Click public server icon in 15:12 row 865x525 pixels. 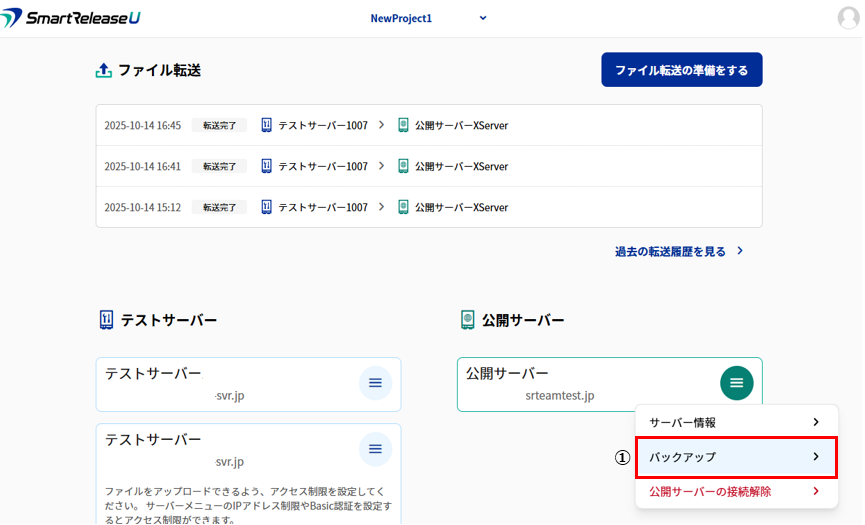click(x=403, y=207)
